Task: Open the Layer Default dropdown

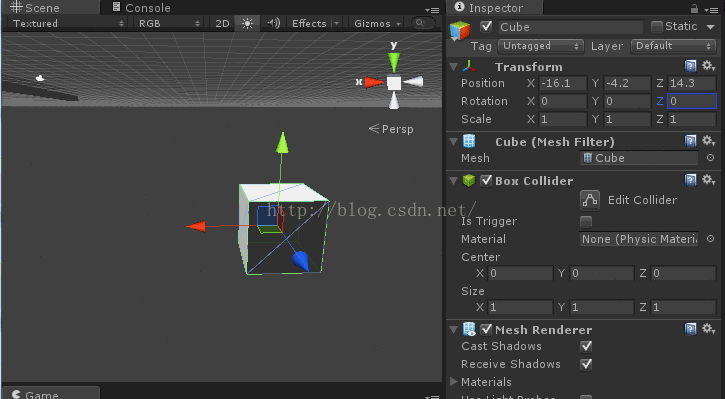Action: (x=673, y=46)
